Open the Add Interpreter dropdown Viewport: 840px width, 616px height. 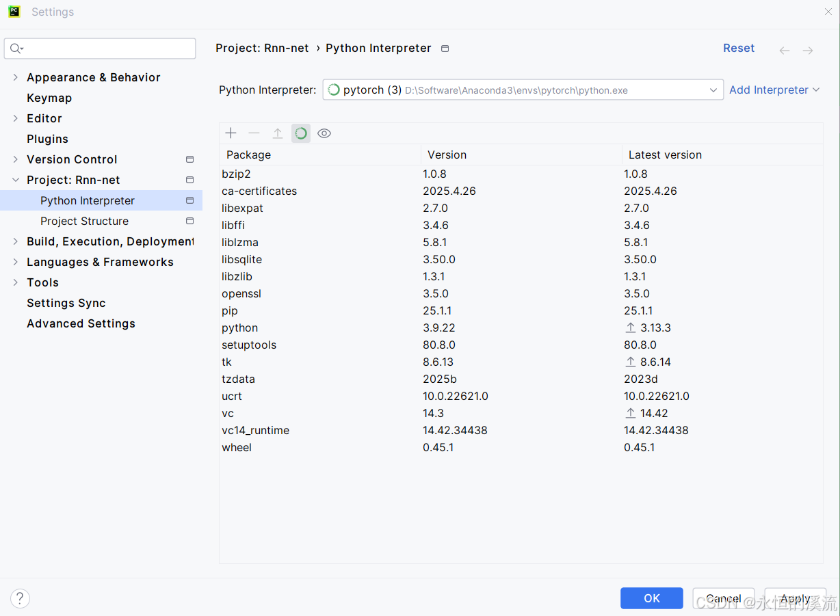pyautogui.click(x=774, y=90)
